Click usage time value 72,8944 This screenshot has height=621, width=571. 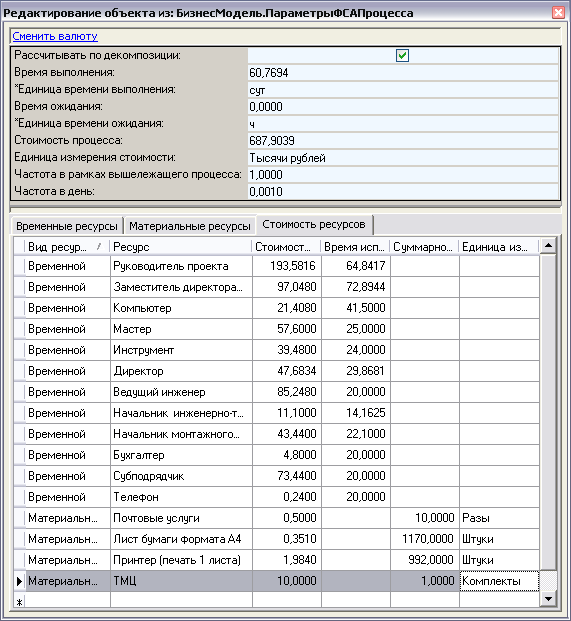click(x=356, y=287)
